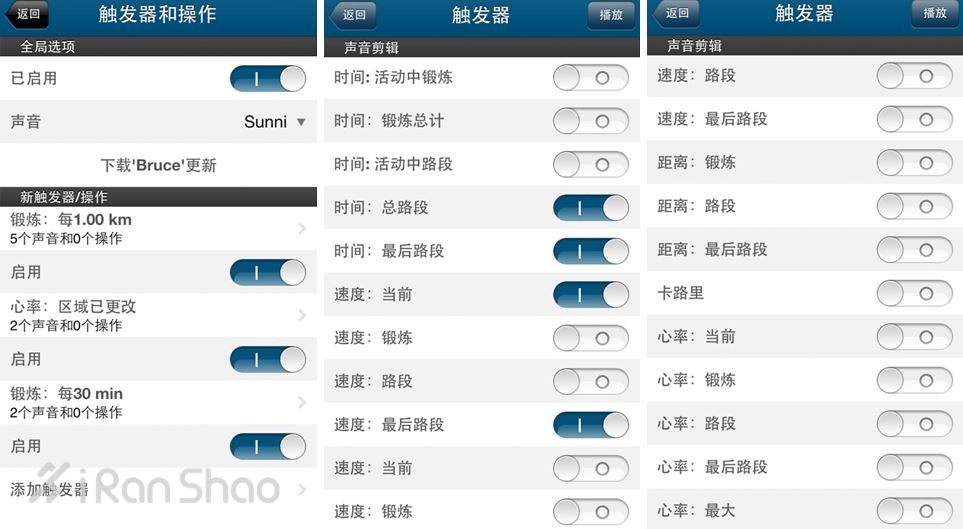Enable the 时间: 锻炼总计 switch

[590, 120]
